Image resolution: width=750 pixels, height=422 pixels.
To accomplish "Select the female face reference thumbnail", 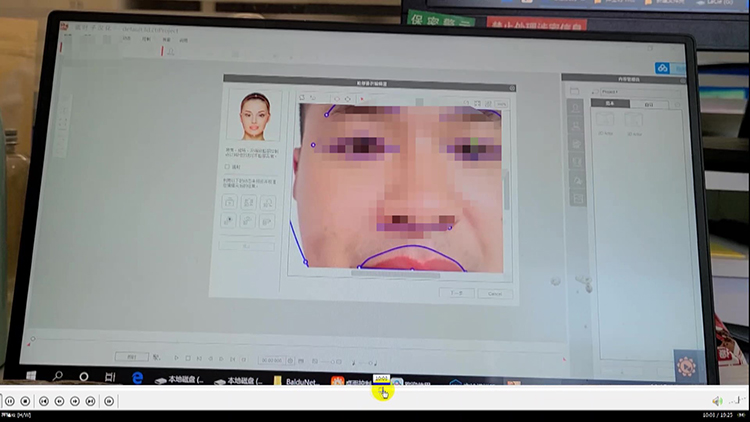I will tap(254, 116).
